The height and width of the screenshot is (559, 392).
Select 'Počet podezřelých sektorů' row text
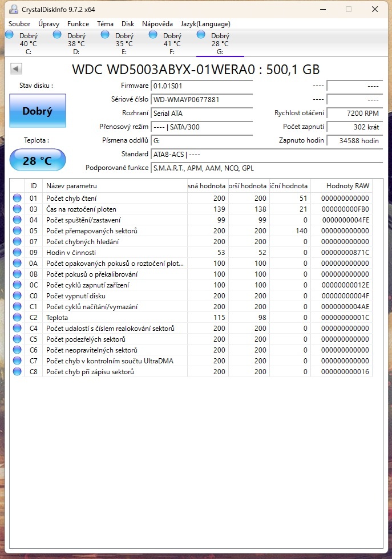tap(86, 339)
